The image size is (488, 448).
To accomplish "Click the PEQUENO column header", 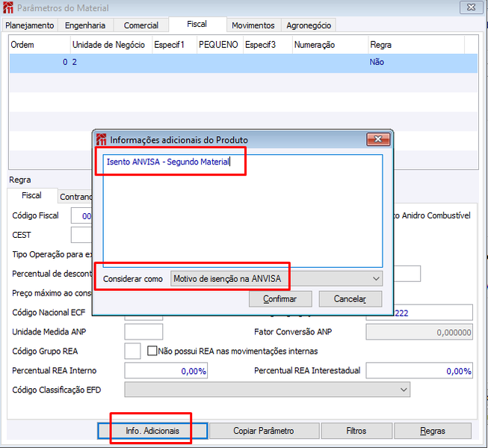I will tap(220, 45).
